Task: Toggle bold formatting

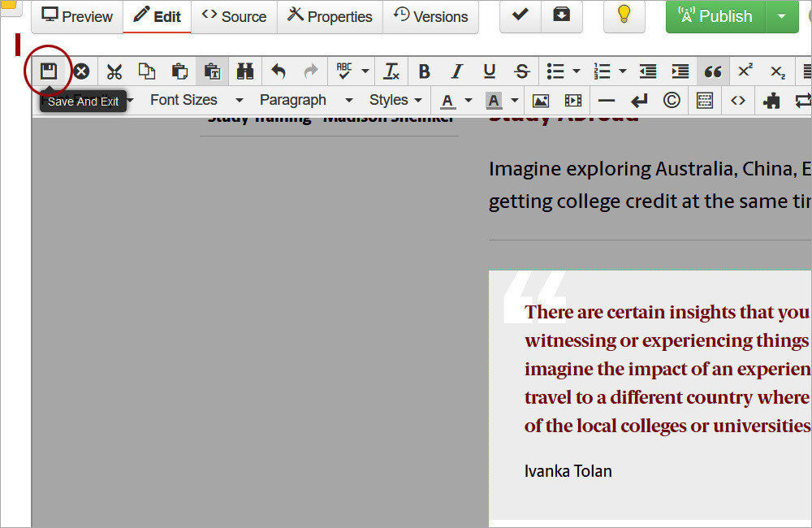Action: click(x=424, y=71)
